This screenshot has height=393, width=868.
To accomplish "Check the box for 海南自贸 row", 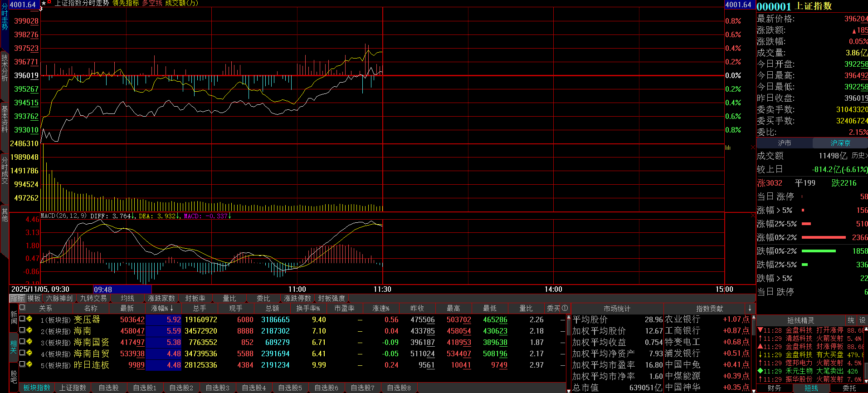I will (22, 353).
